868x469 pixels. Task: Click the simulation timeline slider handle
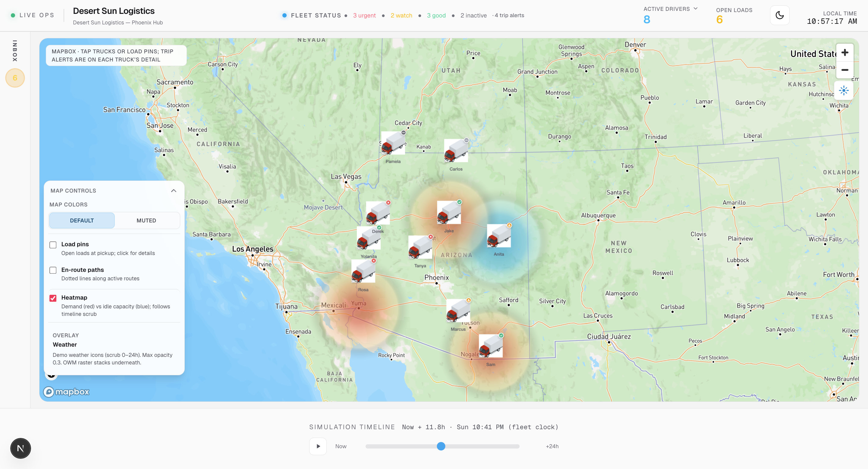pos(441,446)
